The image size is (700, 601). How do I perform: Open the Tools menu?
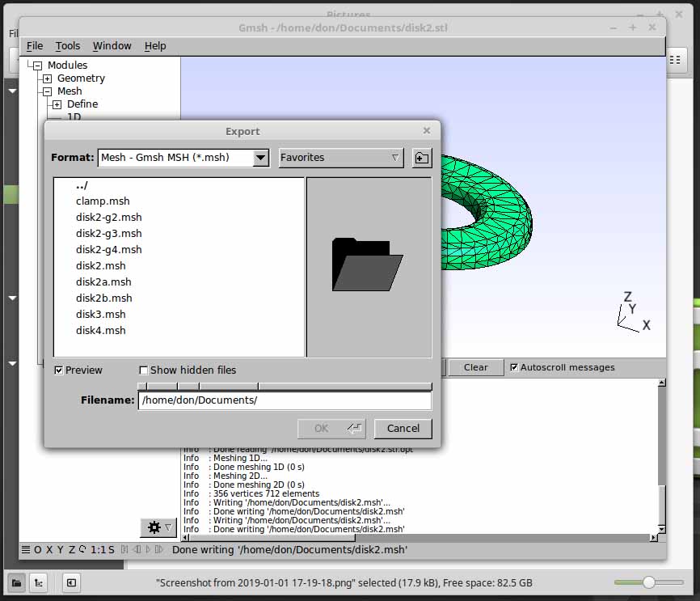pos(68,45)
